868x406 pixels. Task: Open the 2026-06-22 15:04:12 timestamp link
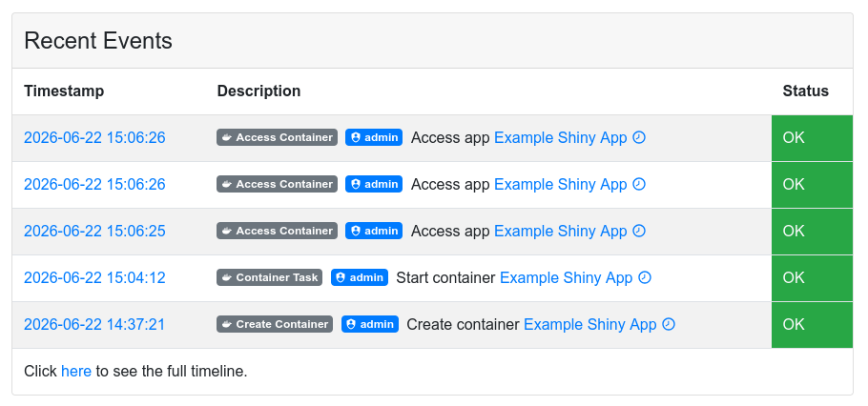coord(94,277)
